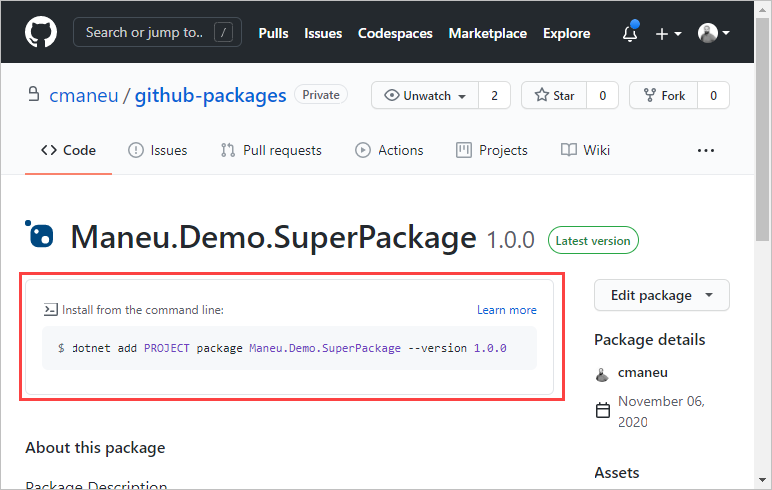Star the github-packages repository
Screen dimensions: 772x490
pos(554,96)
